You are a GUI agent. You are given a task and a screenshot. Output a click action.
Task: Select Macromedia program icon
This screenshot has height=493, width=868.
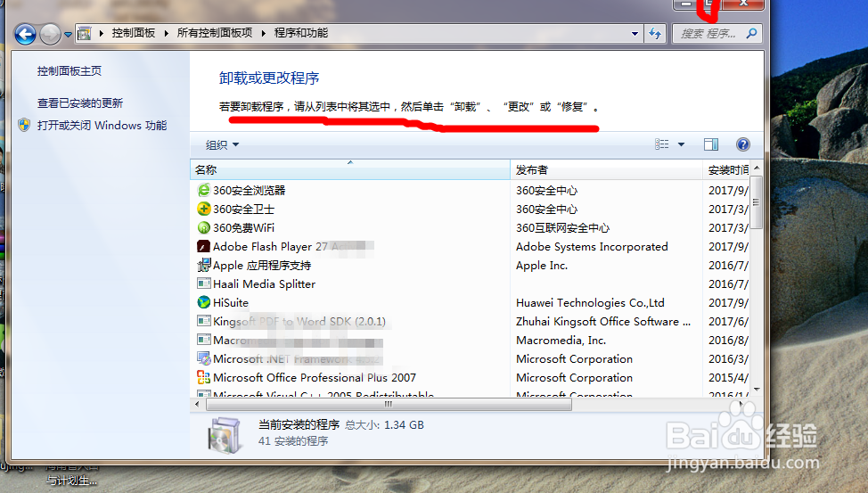coord(204,340)
